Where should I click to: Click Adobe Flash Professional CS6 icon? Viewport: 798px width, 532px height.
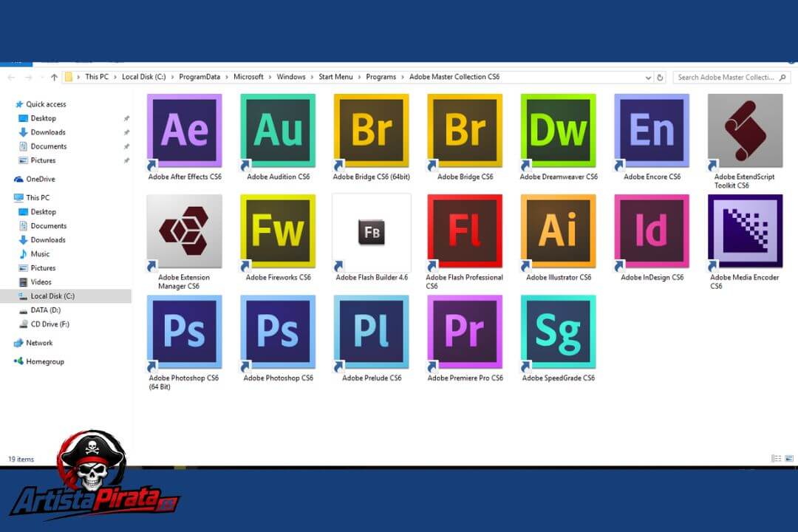pos(465,231)
